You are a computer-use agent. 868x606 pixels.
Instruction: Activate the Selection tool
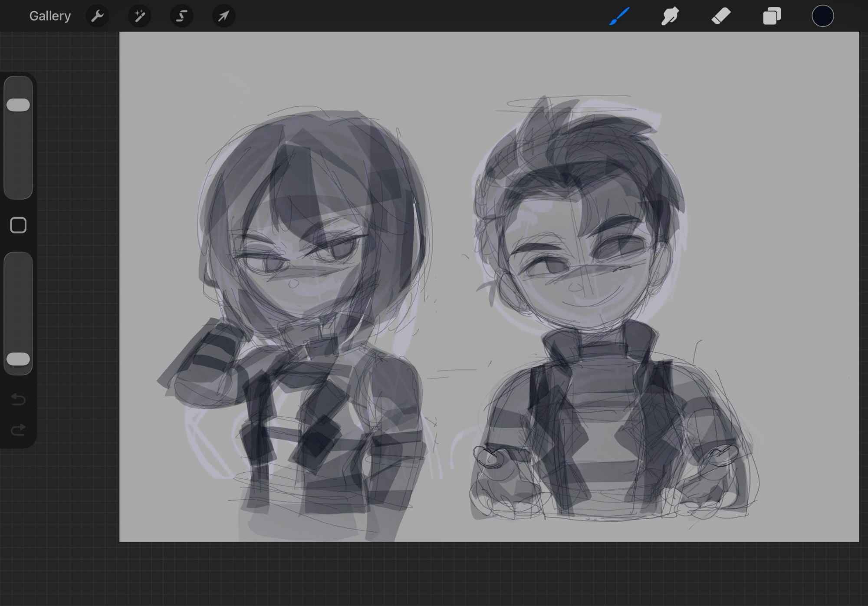click(x=181, y=16)
